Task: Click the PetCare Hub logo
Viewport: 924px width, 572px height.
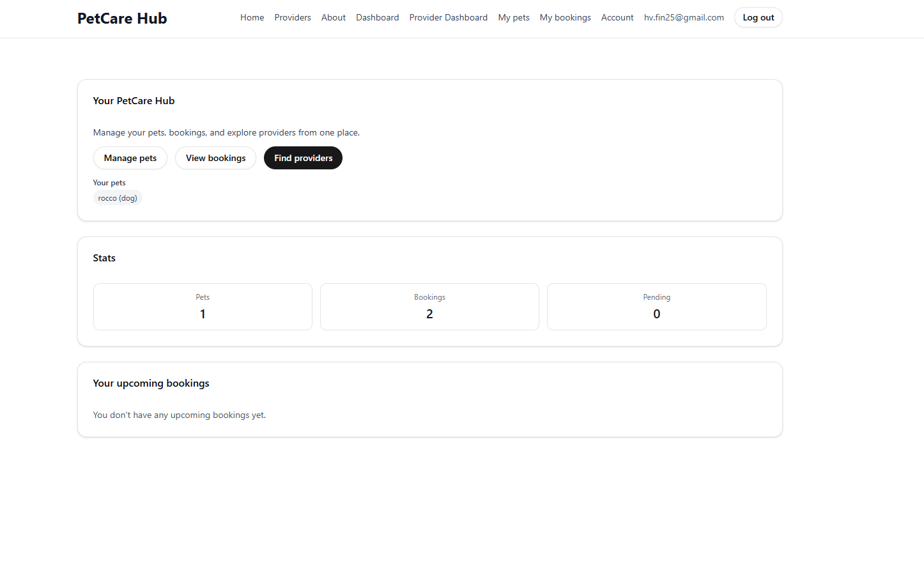Action: pos(121,18)
